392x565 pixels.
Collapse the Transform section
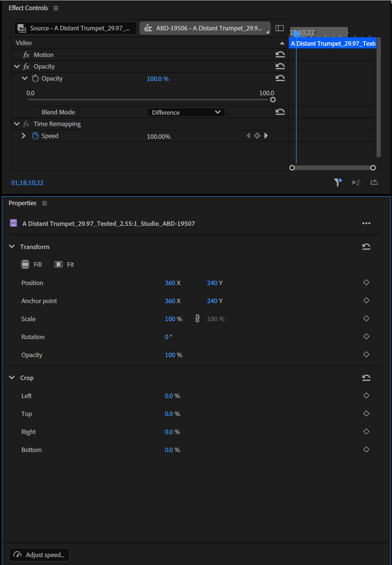[12, 247]
